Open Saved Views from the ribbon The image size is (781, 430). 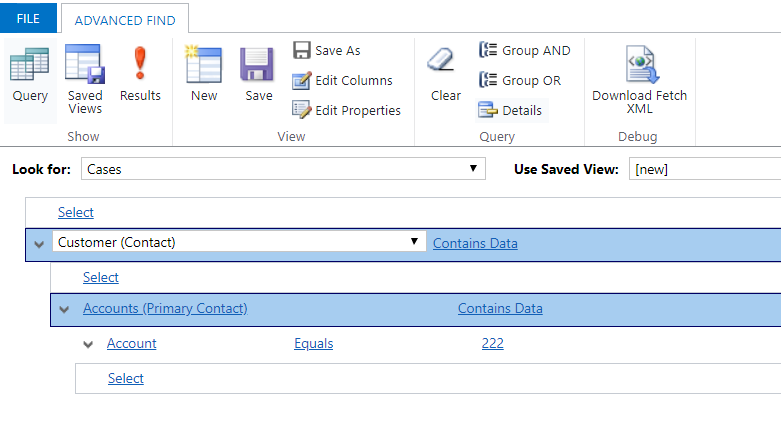tap(85, 80)
